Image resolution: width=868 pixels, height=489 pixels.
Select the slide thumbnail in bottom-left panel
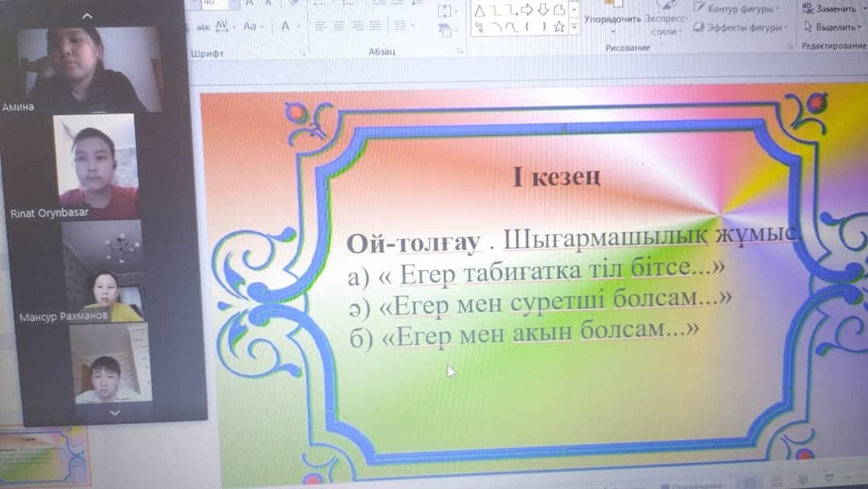46,456
